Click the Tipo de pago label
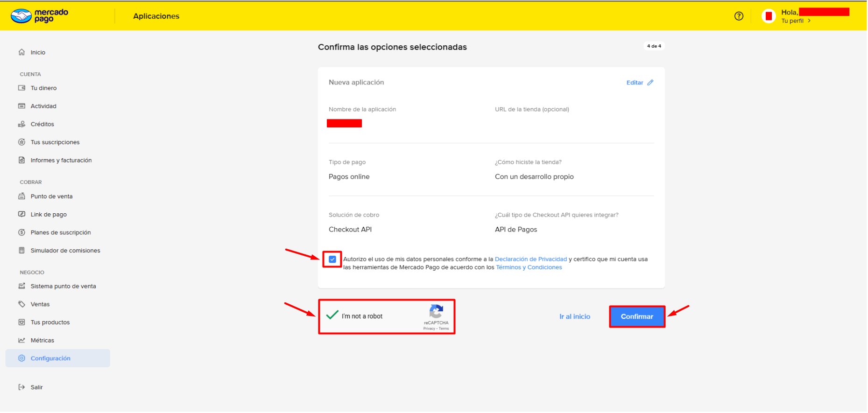The image size is (868, 413). [x=347, y=162]
